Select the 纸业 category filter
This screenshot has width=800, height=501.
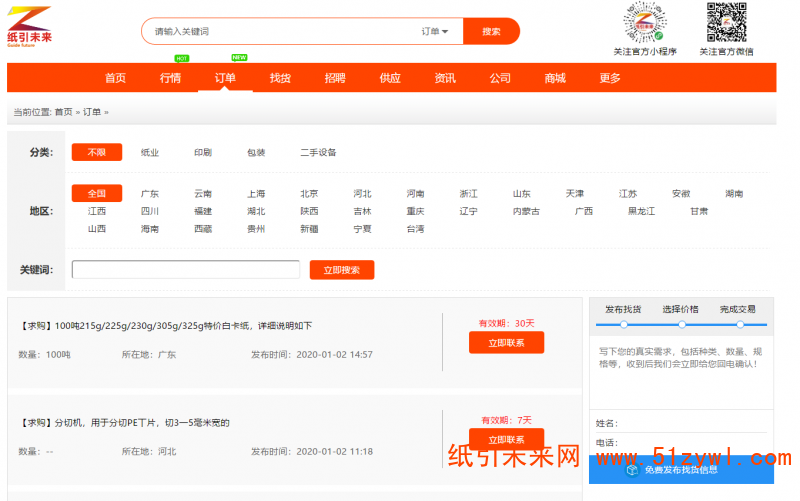tap(150, 153)
